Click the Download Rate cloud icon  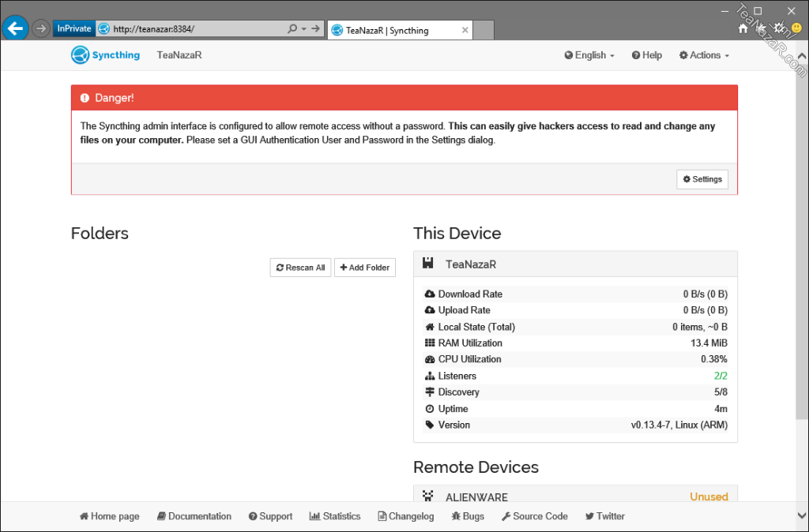[429, 294]
